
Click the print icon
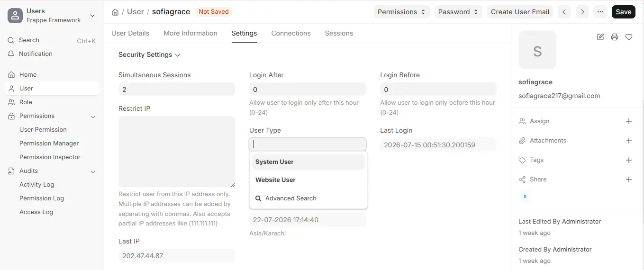click(x=615, y=37)
